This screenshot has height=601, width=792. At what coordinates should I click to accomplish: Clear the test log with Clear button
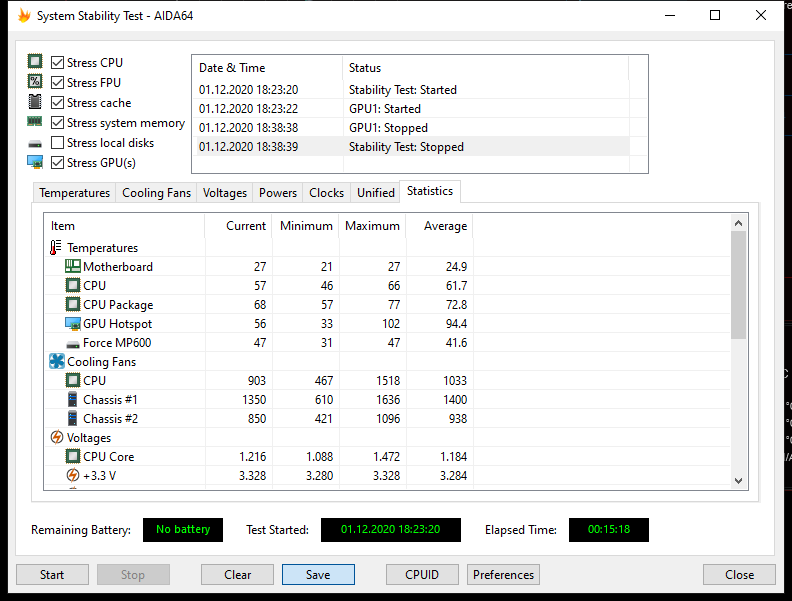pyautogui.click(x=237, y=575)
